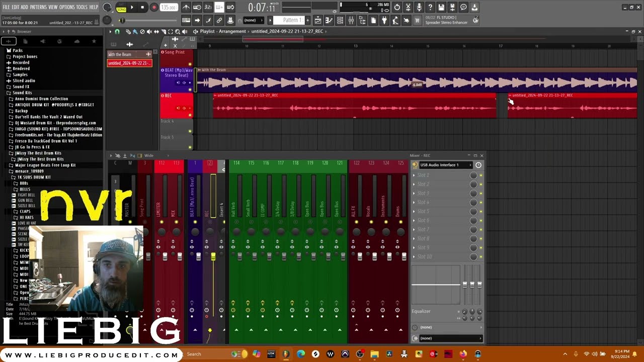Click the Undo history icon
The width and height of the screenshot is (644, 362).
tap(397, 8)
